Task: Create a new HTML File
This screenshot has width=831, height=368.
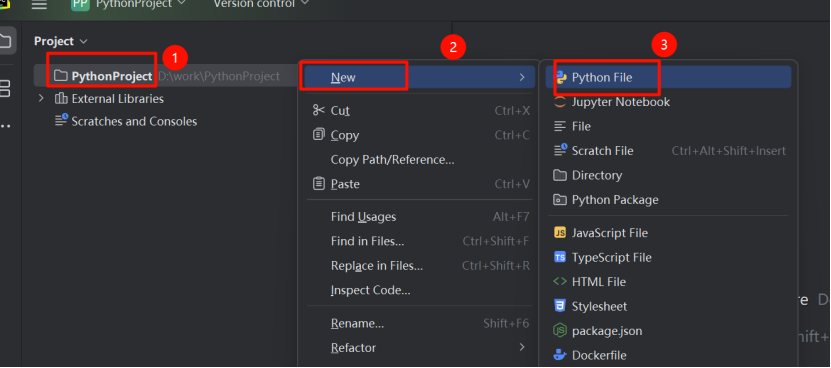Action: click(x=668, y=282)
